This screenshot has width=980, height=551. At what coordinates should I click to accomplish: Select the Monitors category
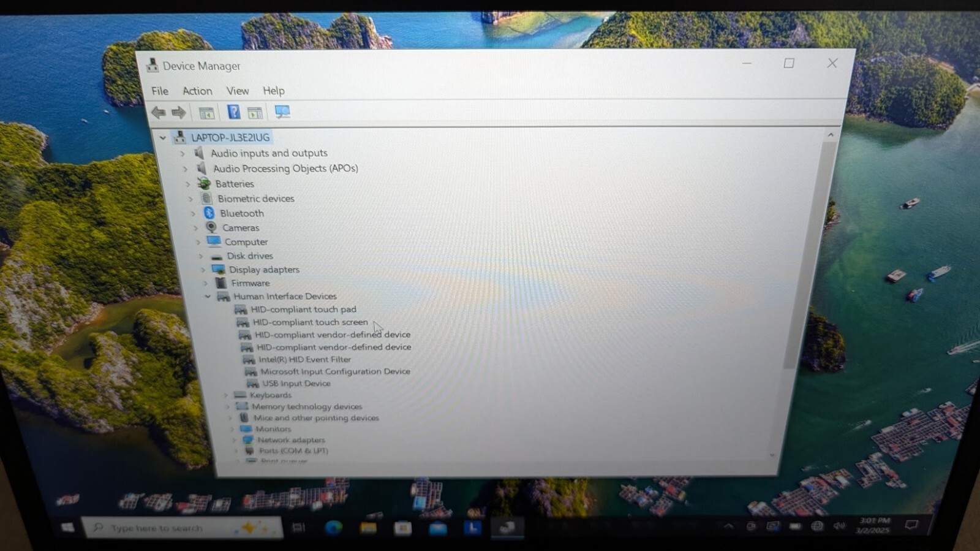(273, 429)
